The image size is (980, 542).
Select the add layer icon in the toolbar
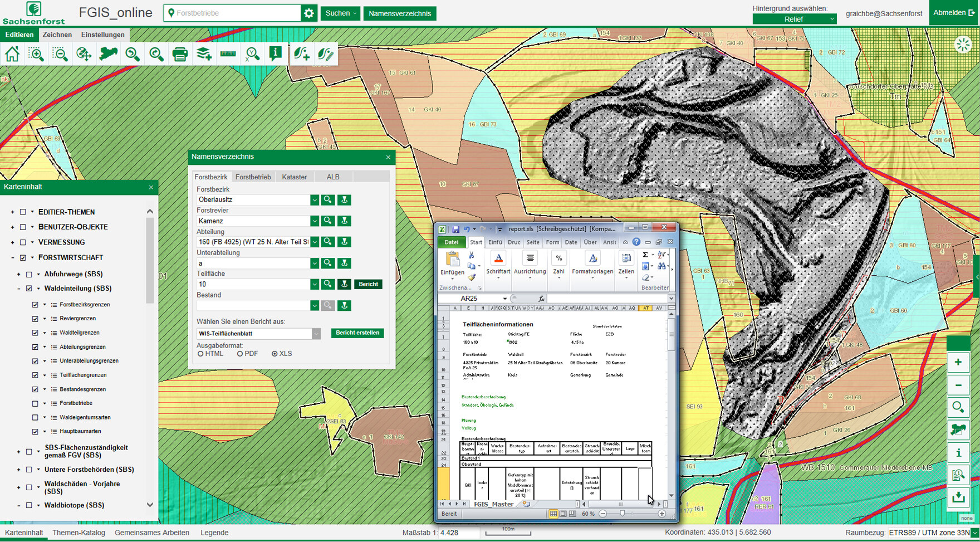tap(203, 54)
